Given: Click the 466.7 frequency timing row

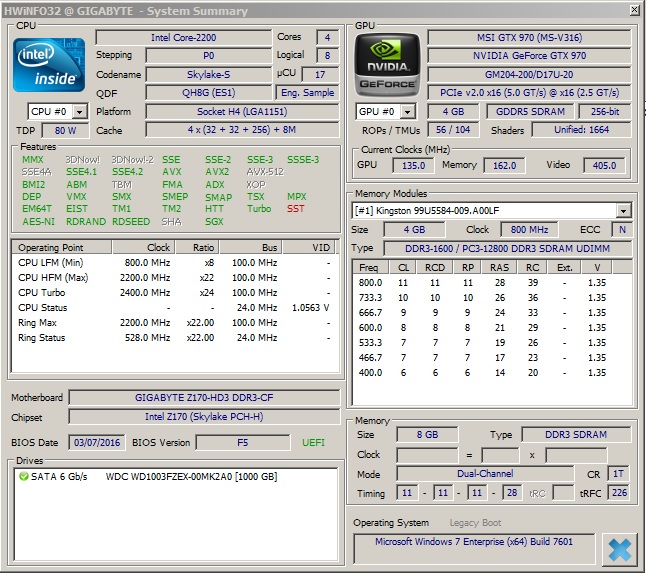Looking at the screenshot, I should click(491, 358).
